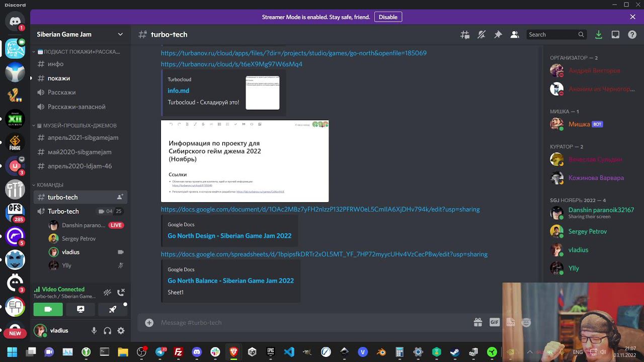Open the Threads icon in channel header
The width and height of the screenshot is (644, 362).
point(465,35)
